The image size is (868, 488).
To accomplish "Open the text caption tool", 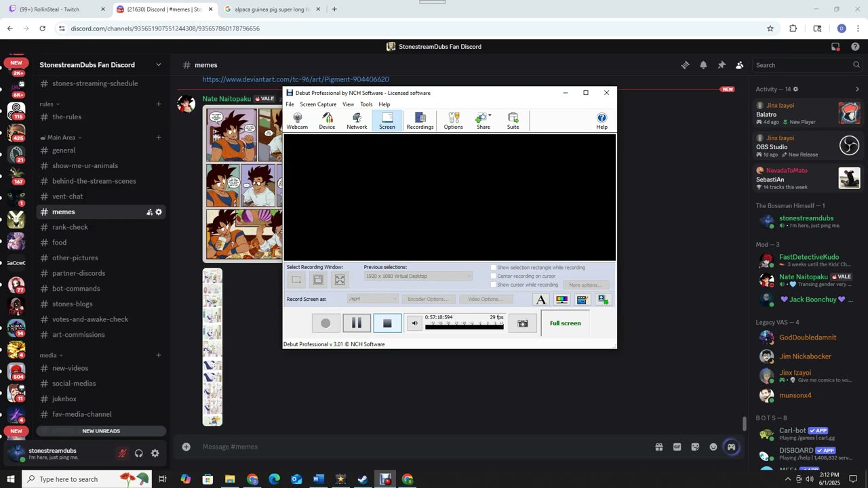I will click(x=541, y=300).
